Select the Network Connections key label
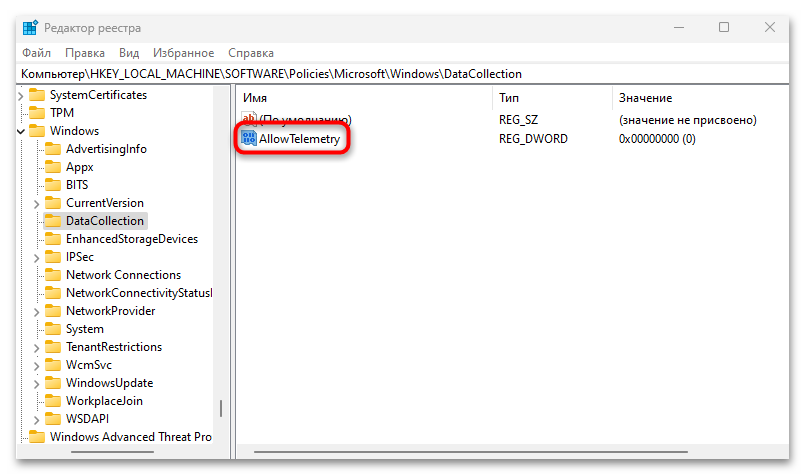 coord(123,275)
